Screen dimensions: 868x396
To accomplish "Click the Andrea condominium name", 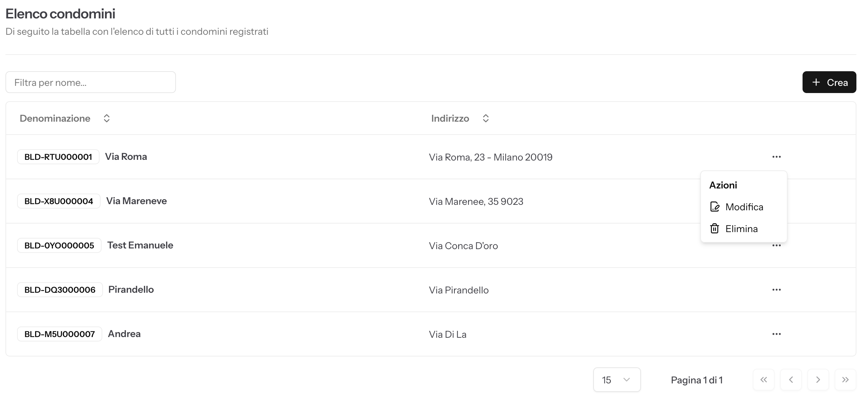I will [124, 334].
